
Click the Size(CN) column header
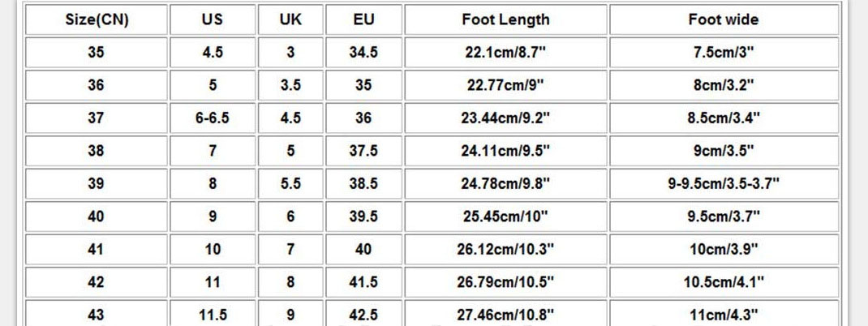96,19
